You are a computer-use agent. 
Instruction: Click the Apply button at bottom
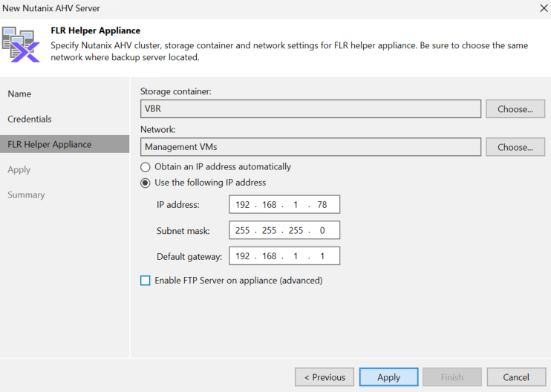[x=388, y=377]
